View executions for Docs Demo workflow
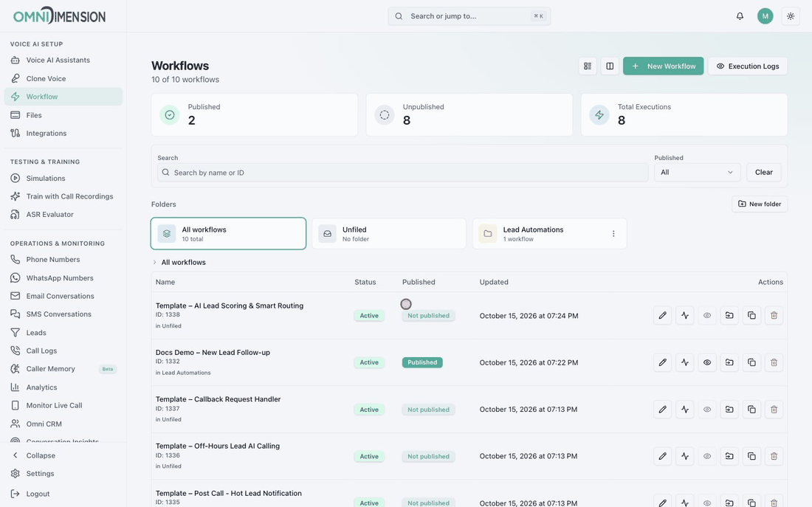Image resolution: width=812 pixels, height=507 pixels. 684,362
